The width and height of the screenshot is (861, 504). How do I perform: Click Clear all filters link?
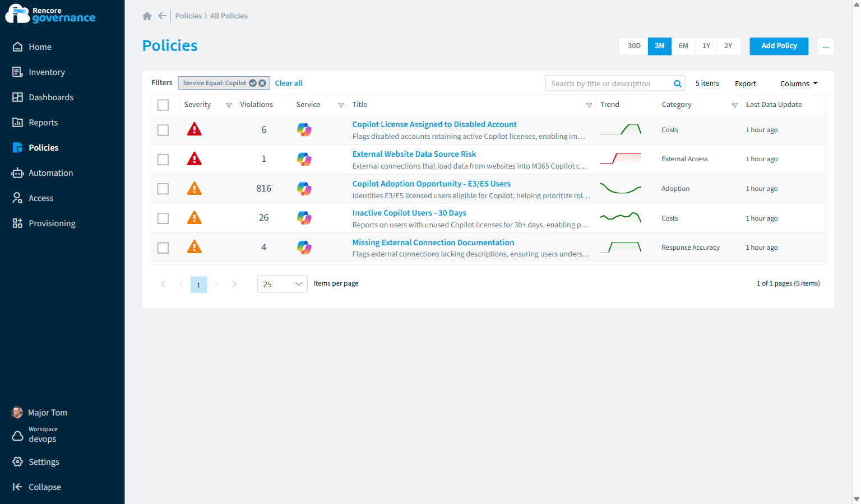pyautogui.click(x=289, y=83)
